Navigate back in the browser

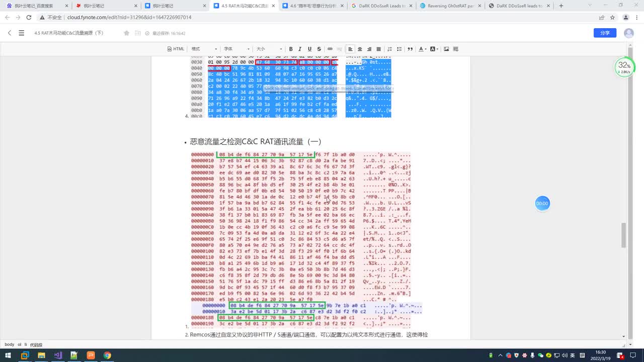(x=7, y=17)
